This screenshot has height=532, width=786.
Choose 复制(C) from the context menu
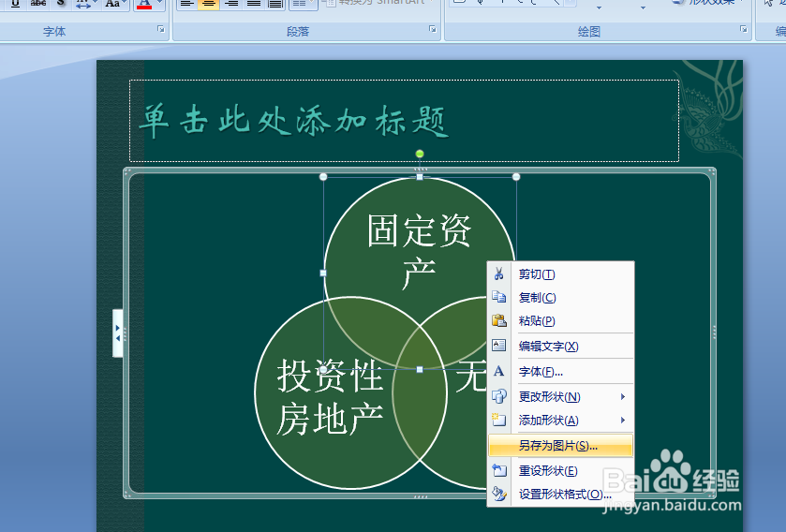tap(560, 298)
